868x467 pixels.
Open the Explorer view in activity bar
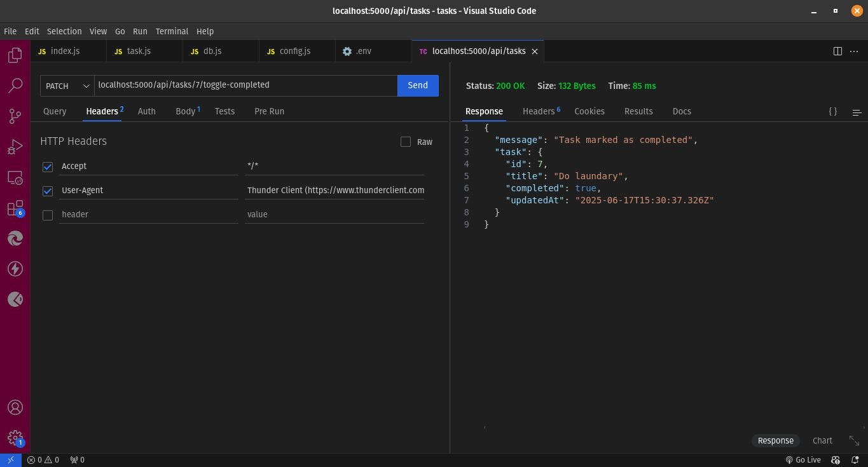[15, 55]
